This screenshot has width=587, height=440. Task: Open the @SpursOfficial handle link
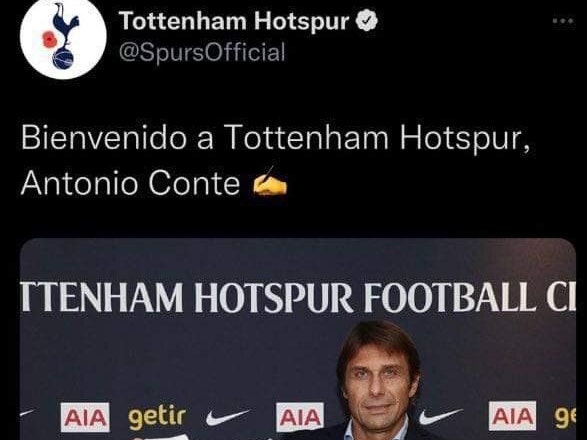point(202,52)
